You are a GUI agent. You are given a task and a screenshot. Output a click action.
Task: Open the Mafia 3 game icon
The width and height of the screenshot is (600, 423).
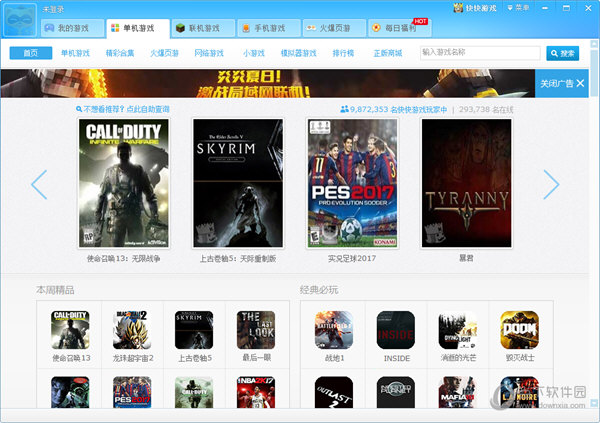(x=457, y=393)
